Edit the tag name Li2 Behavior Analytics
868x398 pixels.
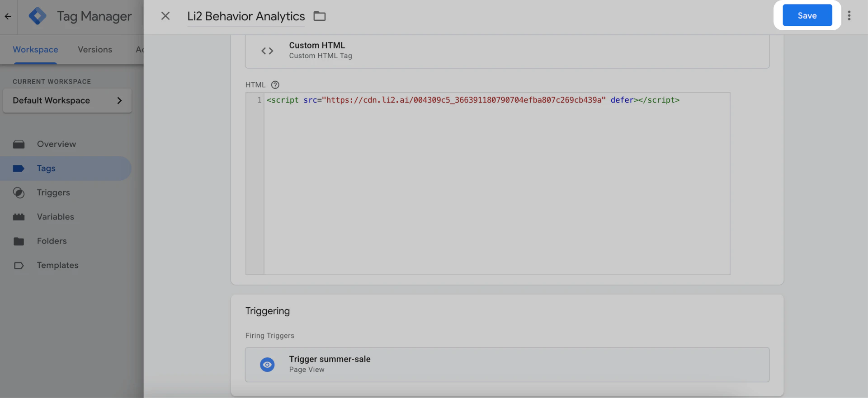coord(246,16)
